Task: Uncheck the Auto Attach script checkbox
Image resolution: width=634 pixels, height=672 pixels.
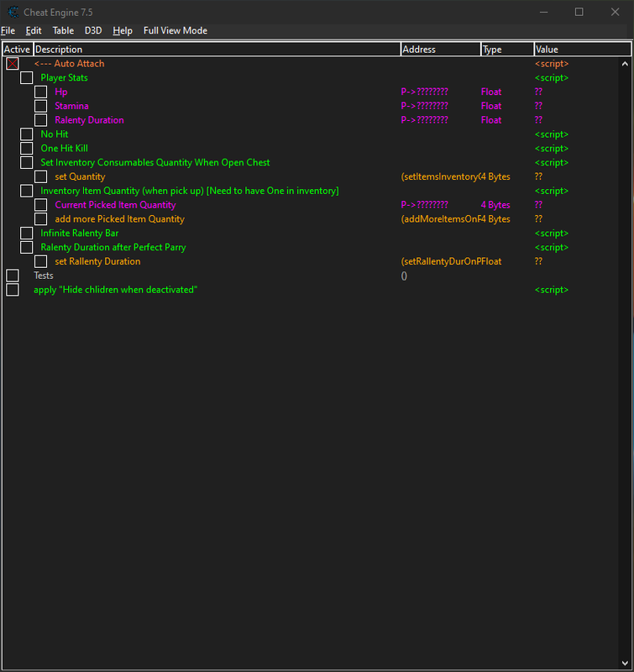Action: [x=13, y=64]
